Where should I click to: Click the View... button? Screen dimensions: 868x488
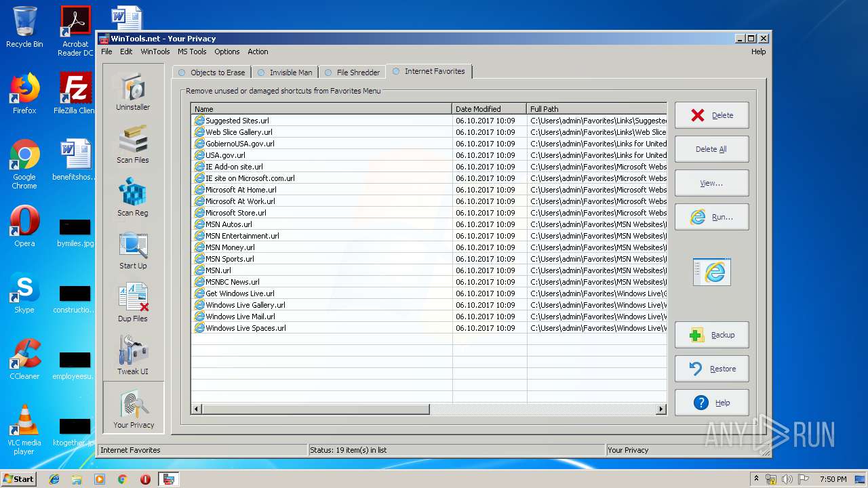(x=712, y=183)
